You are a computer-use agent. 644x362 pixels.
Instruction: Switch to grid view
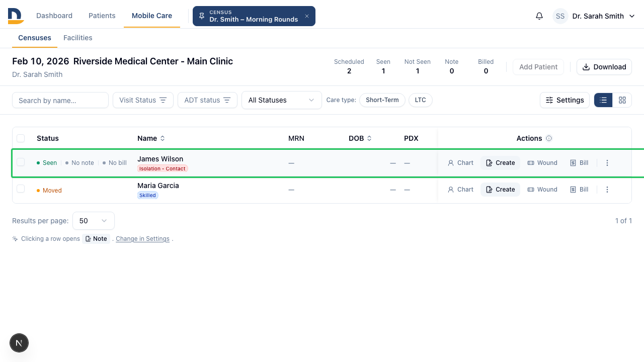click(622, 100)
